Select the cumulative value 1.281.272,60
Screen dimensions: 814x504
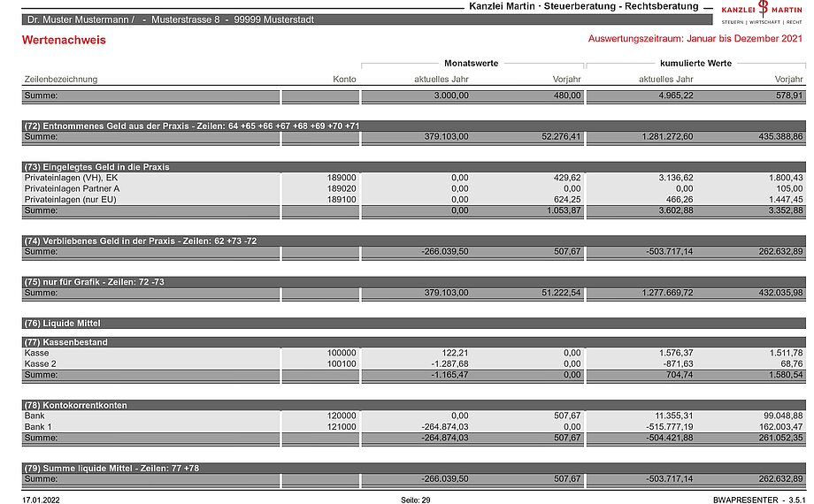pos(667,136)
